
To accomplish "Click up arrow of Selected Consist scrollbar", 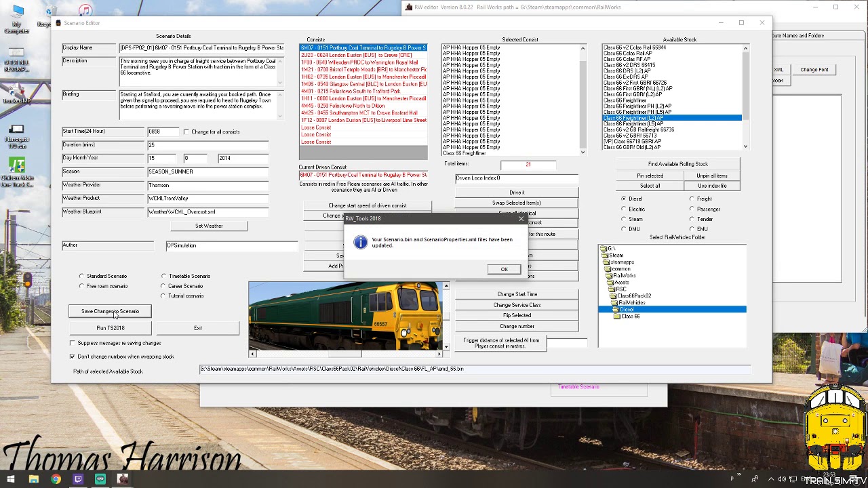I will (583, 48).
